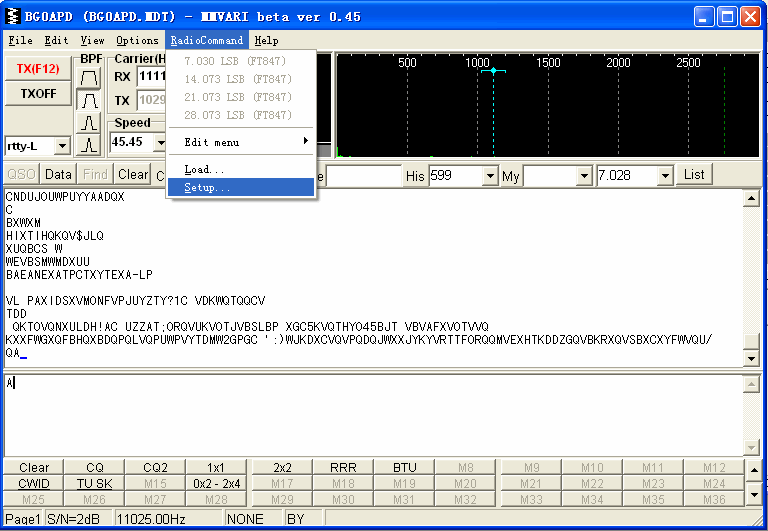Viewport: 768px width, 531px height.
Task: Click the CQ macro button
Action: pyautogui.click(x=95, y=467)
